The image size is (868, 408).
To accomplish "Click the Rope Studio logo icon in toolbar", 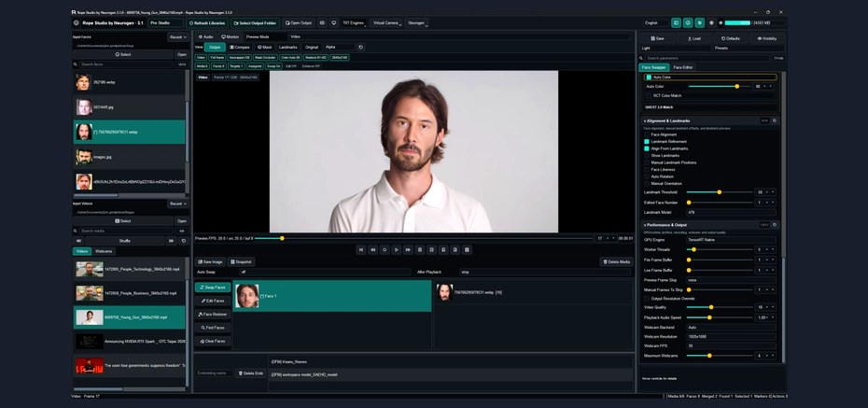I will click(77, 23).
